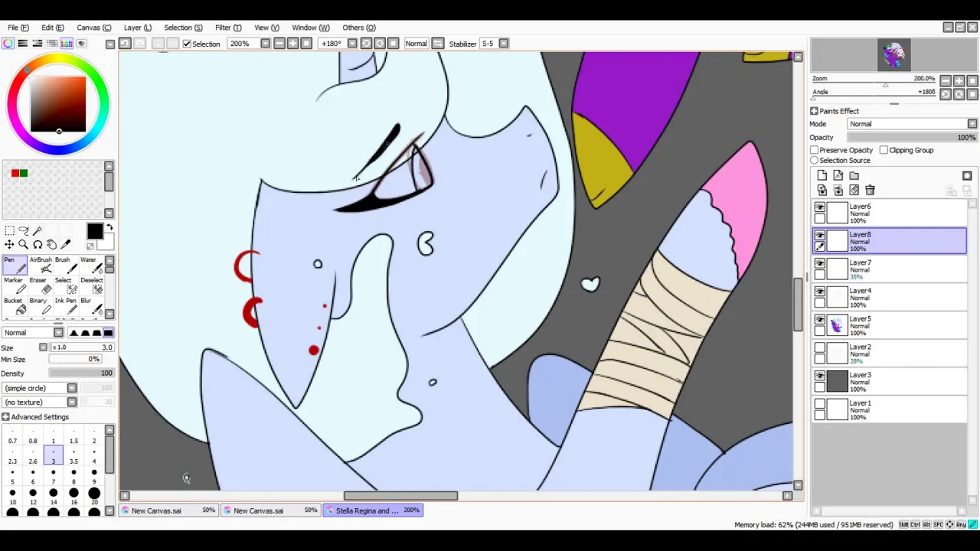Screen dimensions: 980x551
Task: Create a new normal layer
Action: pos(822,175)
